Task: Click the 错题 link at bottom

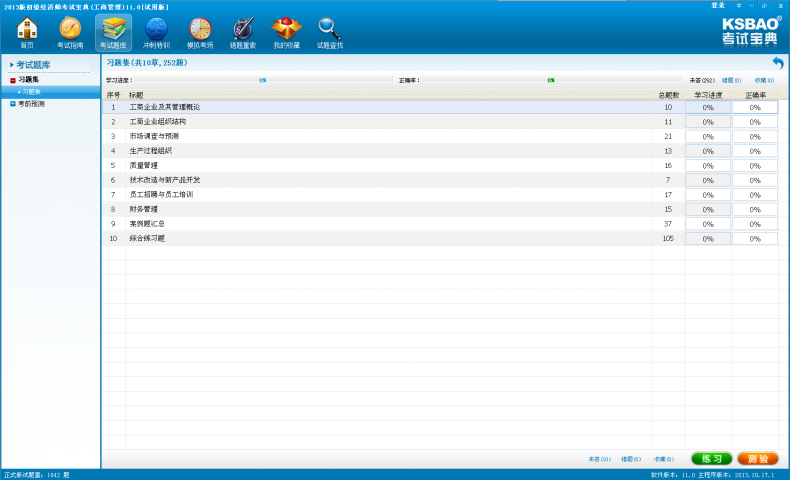Action: [629, 459]
